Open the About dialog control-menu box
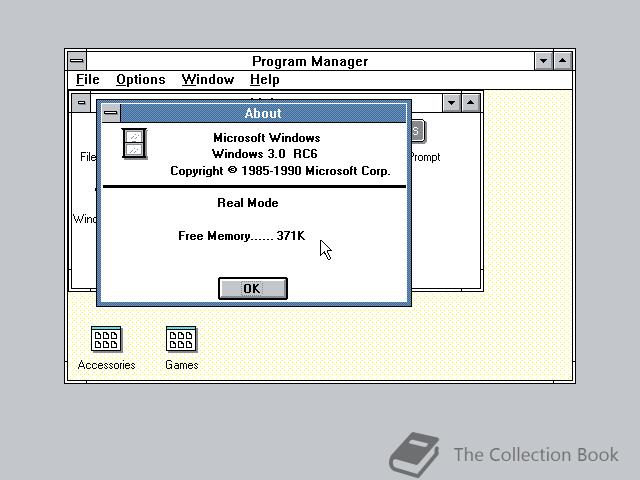 (x=111, y=113)
